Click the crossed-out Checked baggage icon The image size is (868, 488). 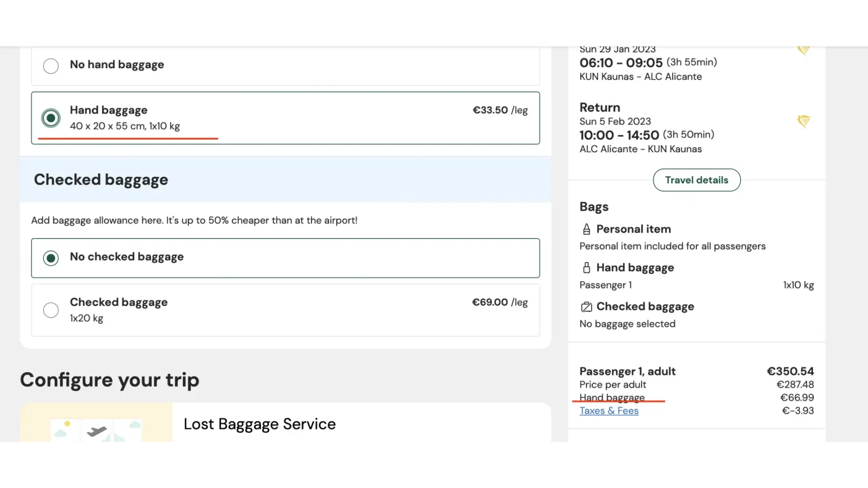click(x=586, y=307)
